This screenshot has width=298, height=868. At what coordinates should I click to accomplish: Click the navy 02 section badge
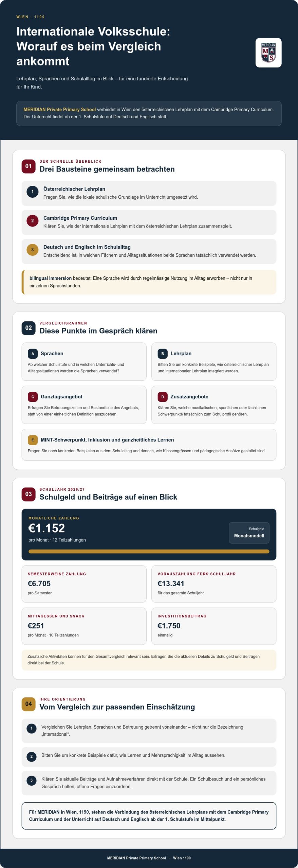tap(29, 328)
